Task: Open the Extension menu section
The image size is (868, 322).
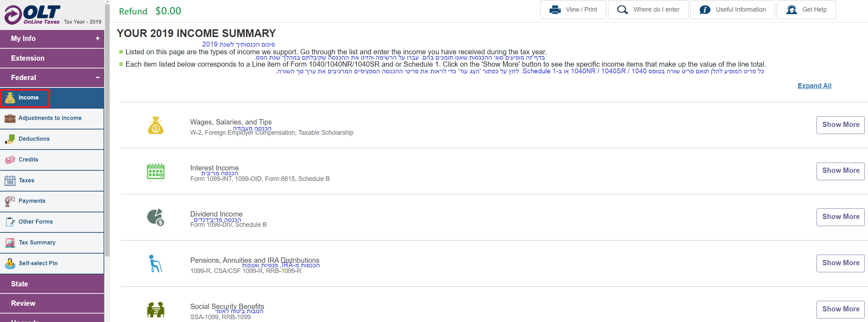Action: (52, 58)
